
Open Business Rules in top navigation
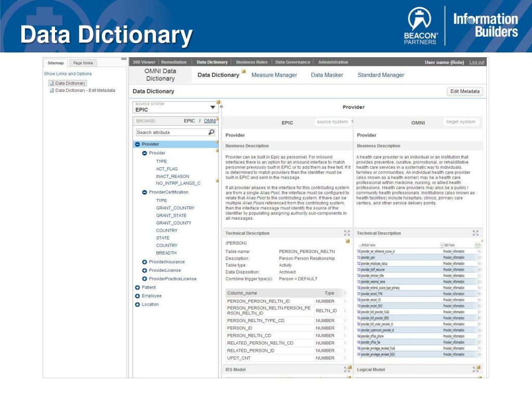[252, 62]
